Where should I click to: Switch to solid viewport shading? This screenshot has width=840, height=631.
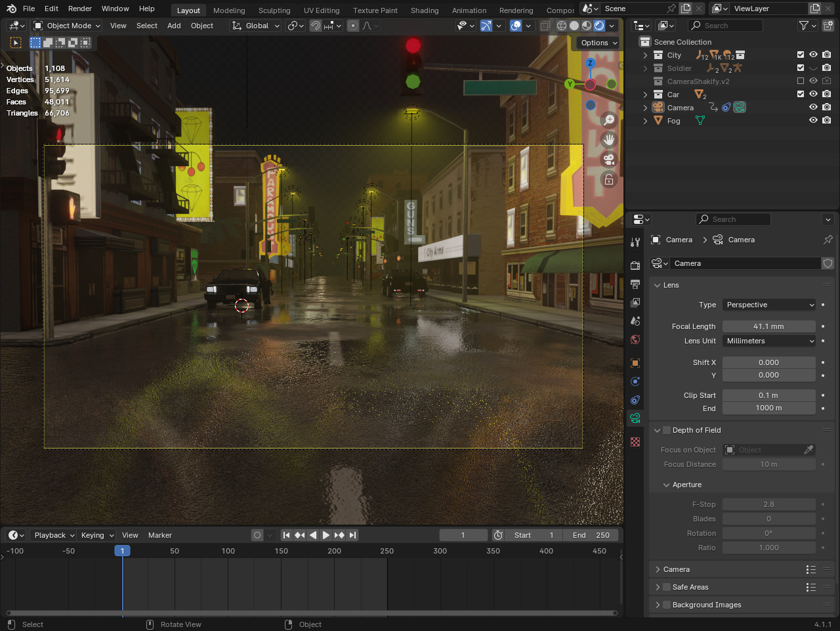(x=574, y=26)
